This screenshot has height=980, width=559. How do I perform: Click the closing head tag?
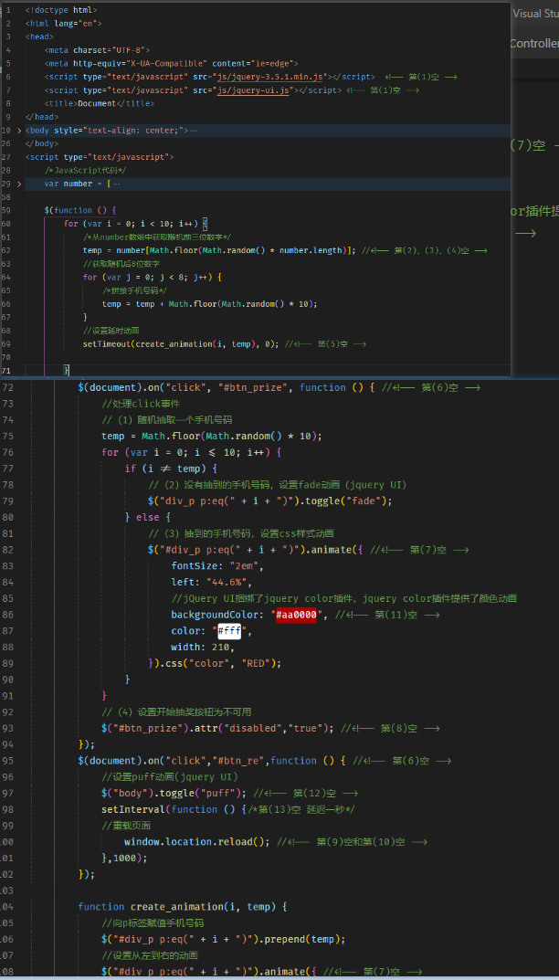(42, 117)
